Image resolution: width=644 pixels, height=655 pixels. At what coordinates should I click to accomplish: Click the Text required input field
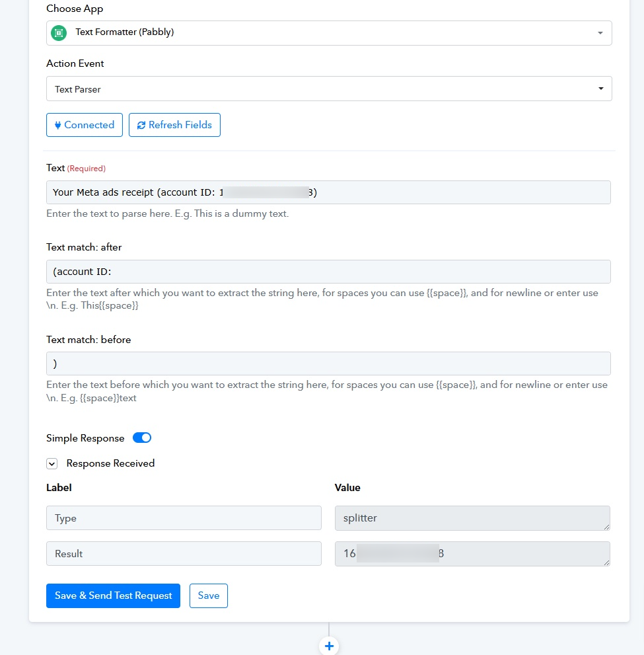point(328,192)
